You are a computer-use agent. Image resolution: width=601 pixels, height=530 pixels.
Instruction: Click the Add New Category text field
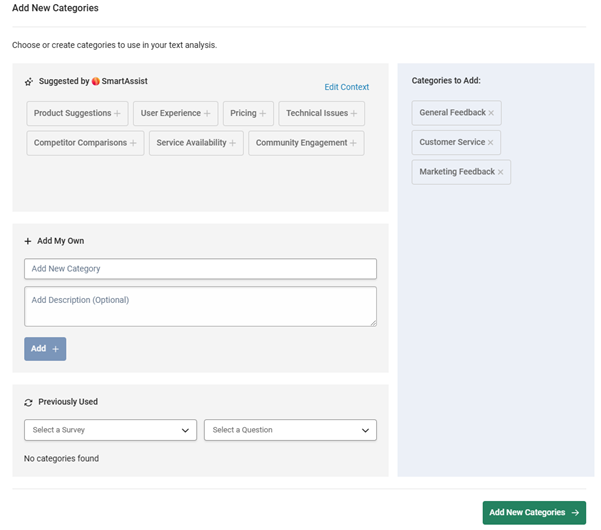200,269
